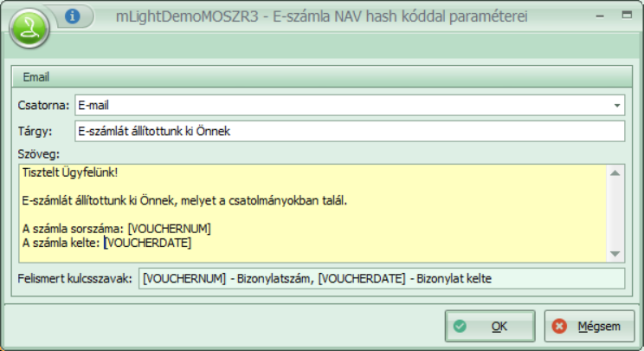Image resolution: width=644 pixels, height=351 pixels.
Task: Open the blue info icon in title bar
Action: pyautogui.click(x=74, y=16)
